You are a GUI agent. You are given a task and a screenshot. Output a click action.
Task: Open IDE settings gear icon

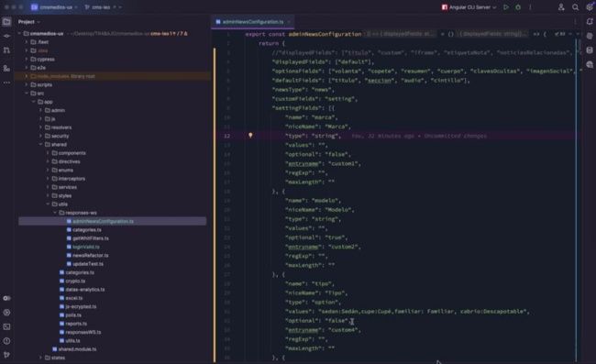pos(590,7)
